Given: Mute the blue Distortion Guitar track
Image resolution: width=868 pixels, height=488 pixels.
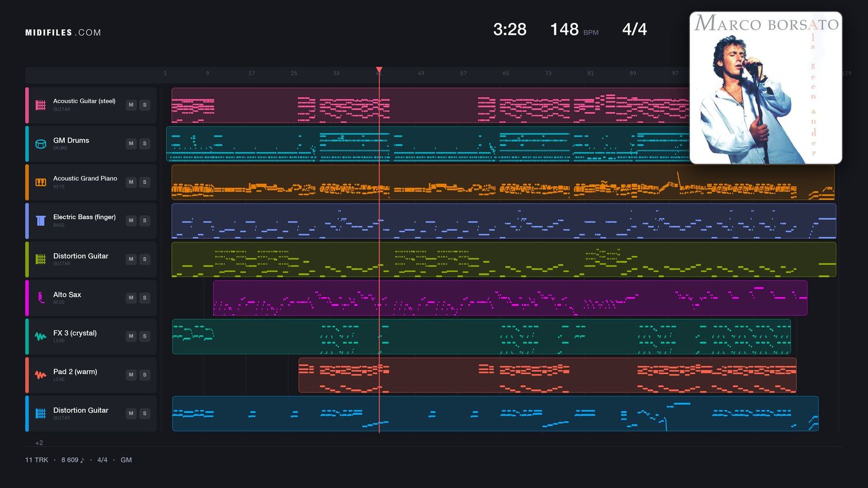Looking at the screenshot, I should coord(131,413).
